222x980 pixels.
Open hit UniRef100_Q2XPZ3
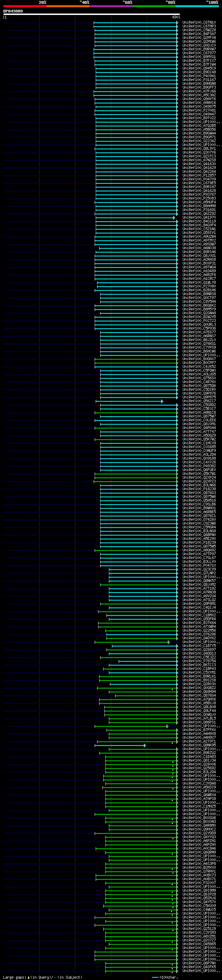click(x=199, y=481)
